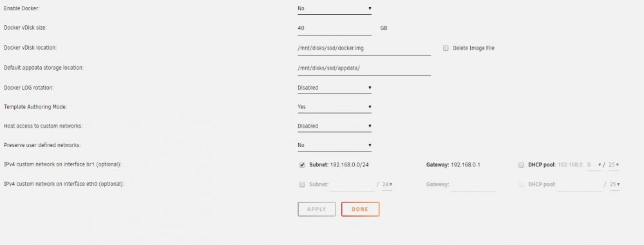
Task: Uncheck the br1 Subnet checkbox
Action: (302, 165)
